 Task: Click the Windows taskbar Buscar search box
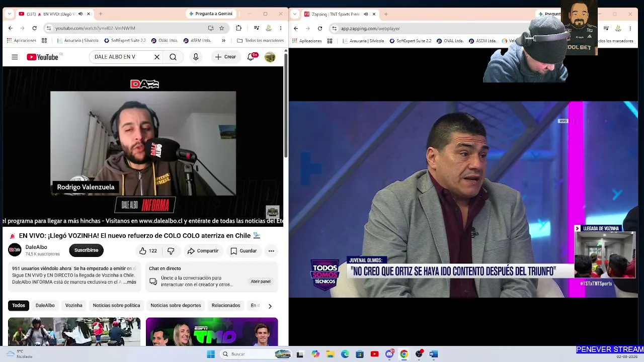(x=256, y=354)
